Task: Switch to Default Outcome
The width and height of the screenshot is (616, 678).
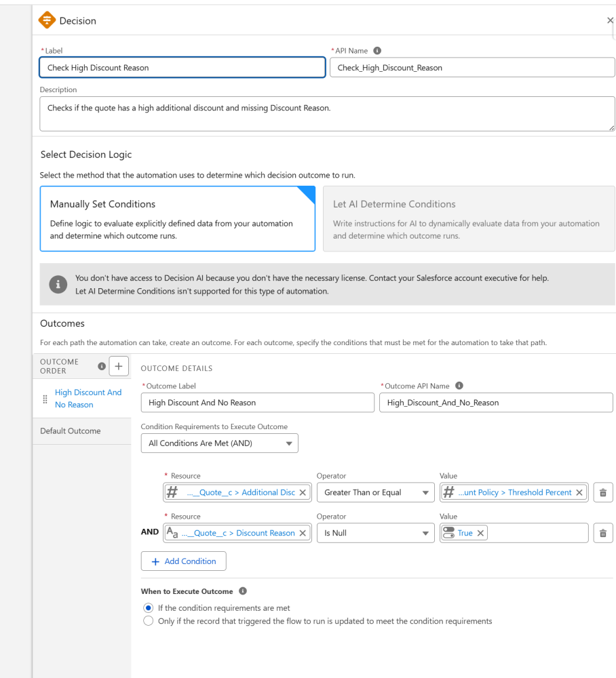Action: click(x=71, y=431)
